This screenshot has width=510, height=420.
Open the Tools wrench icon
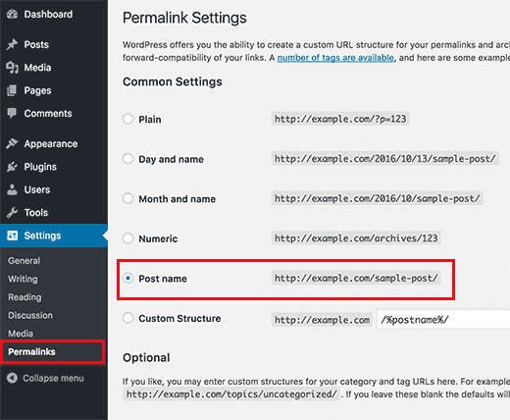click(x=12, y=213)
